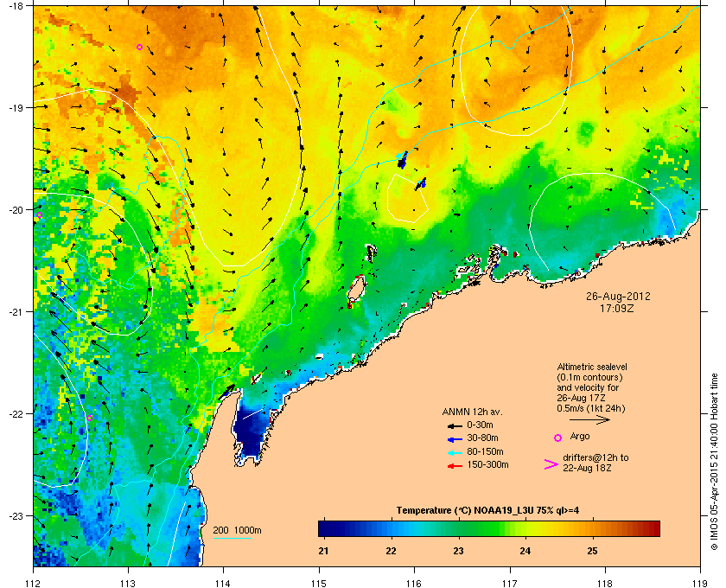This screenshot has width=726, height=588.
Task: Click the dark blue end of temperature colorbar
Action: pos(324,528)
